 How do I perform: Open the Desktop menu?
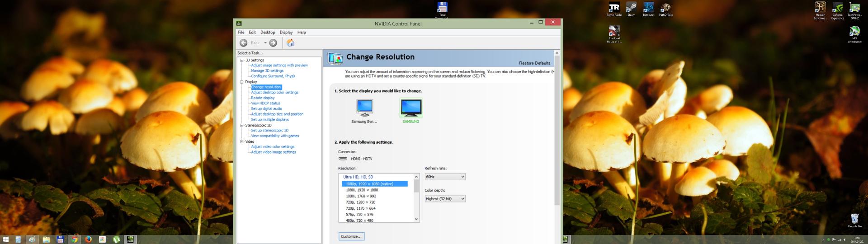pyautogui.click(x=268, y=33)
